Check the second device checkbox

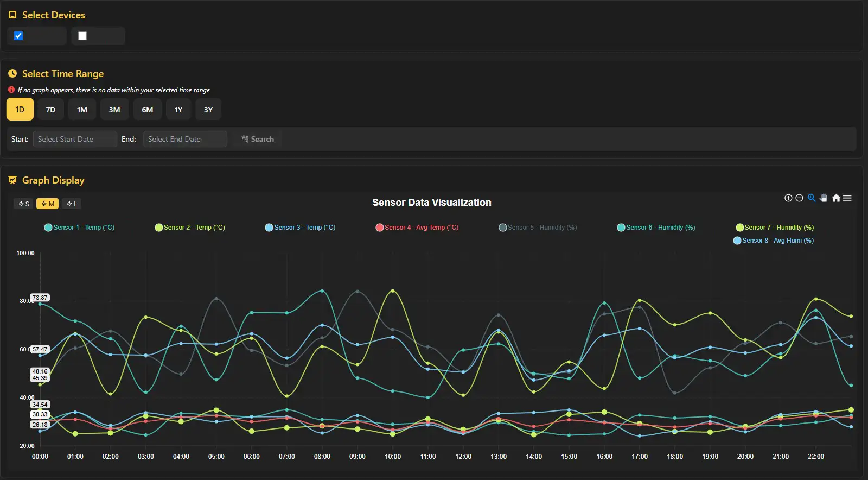pyautogui.click(x=82, y=36)
